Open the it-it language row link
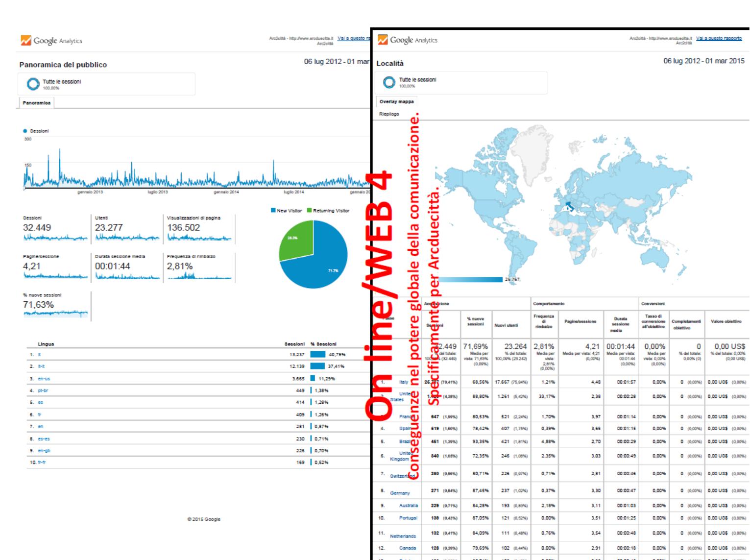Viewport: 750px width, 560px height. point(42,366)
